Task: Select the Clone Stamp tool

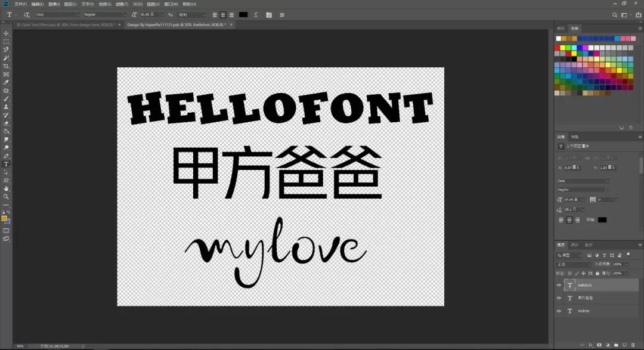Action: (x=6, y=107)
